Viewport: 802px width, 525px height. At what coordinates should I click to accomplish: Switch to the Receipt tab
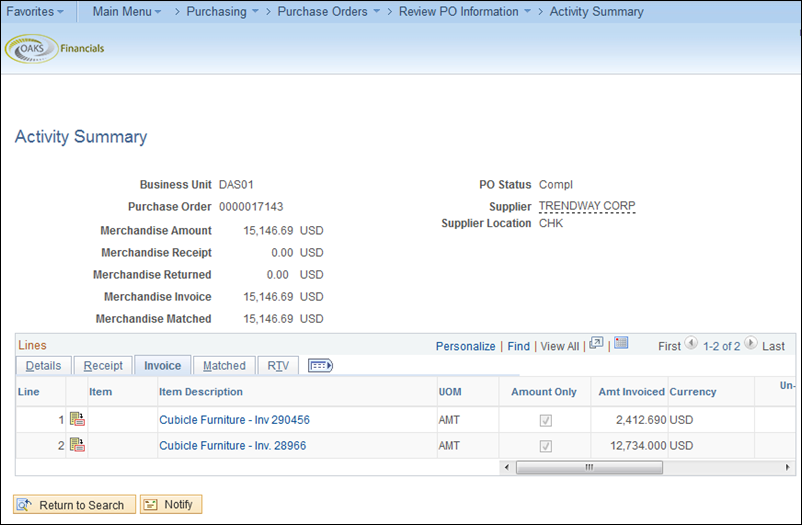[103, 366]
